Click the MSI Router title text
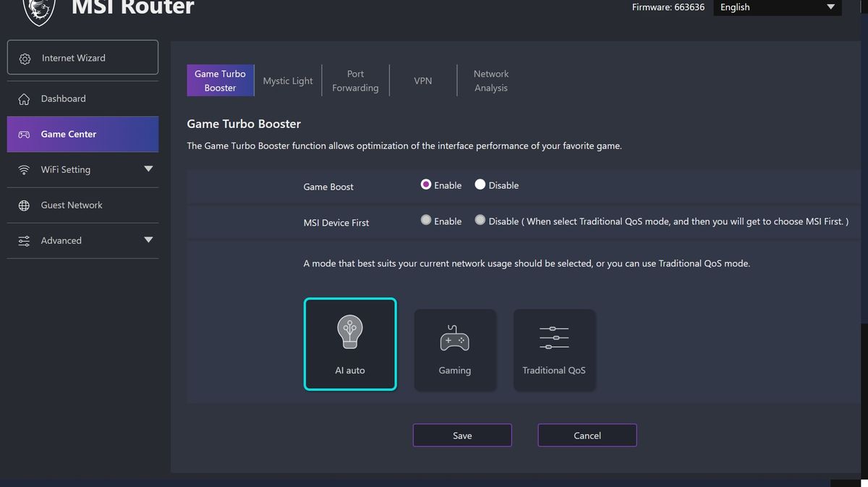Image resolution: width=868 pixels, height=487 pixels. point(133,8)
